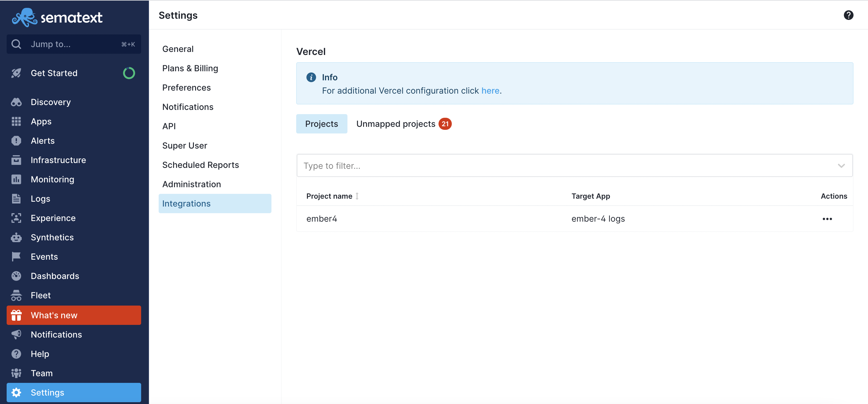Click the Get Started progress ring

coord(129,73)
